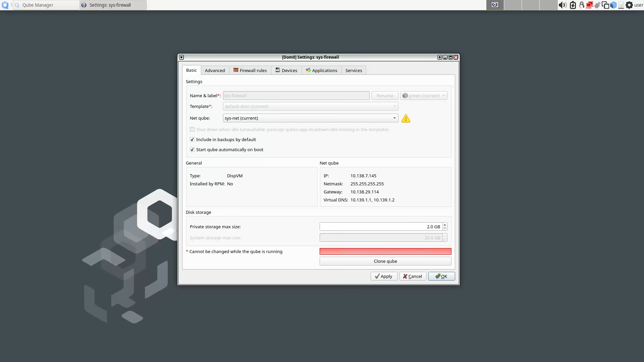Click the user label in top panel
The image size is (644, 362).
pos(639,5)
